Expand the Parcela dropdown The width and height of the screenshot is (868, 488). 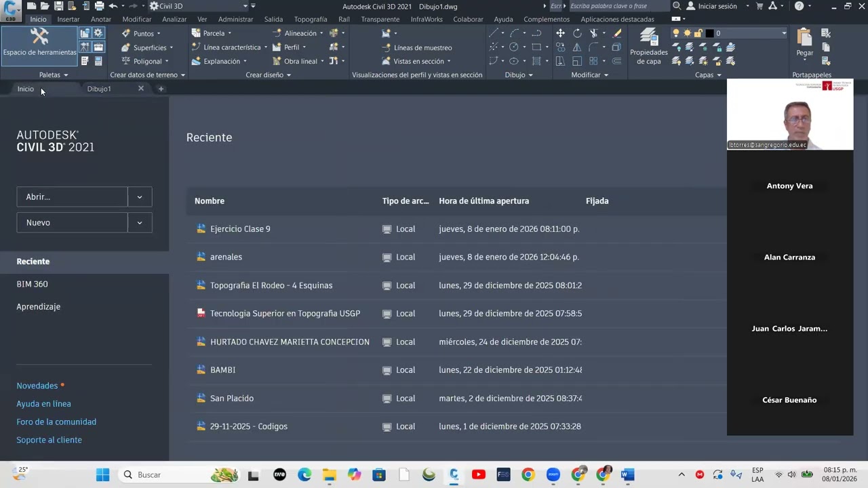pyautogui.click(x=229, y=33)
